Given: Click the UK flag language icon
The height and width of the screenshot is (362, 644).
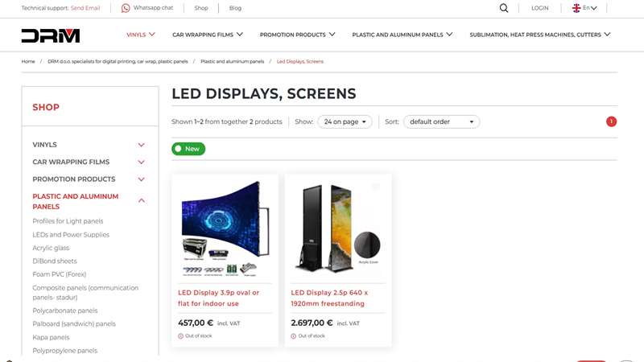Looking at the screenshot, I should (x=576, y=8).
